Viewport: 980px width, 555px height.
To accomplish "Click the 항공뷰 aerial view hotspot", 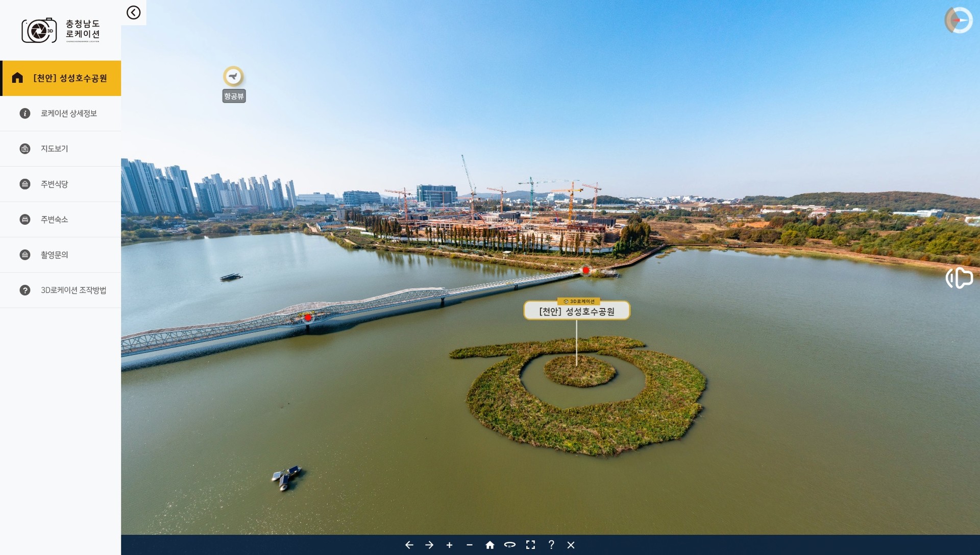I will click(234, 77).
